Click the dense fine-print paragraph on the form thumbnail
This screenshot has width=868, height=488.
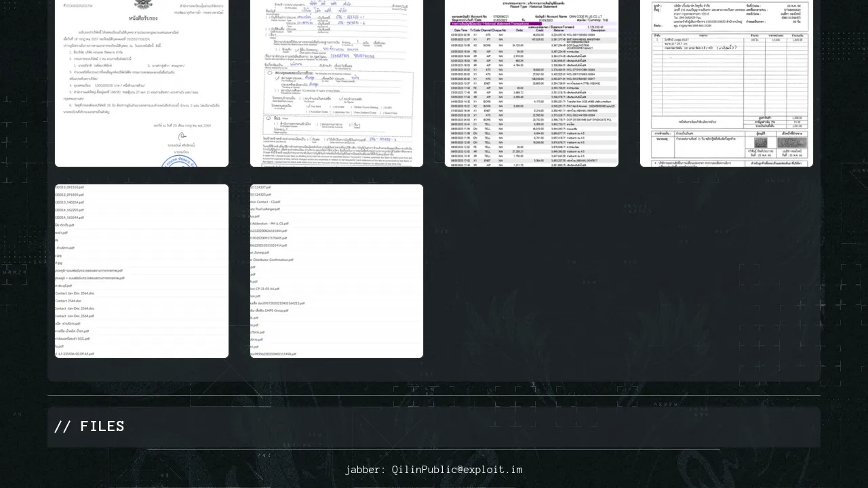[336, 154]
